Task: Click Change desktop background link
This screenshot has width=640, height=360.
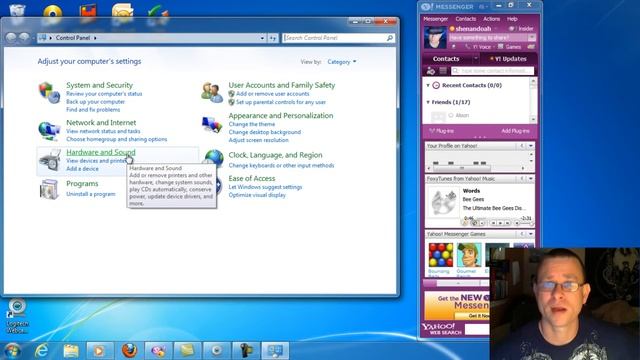Action: point(264,132)
